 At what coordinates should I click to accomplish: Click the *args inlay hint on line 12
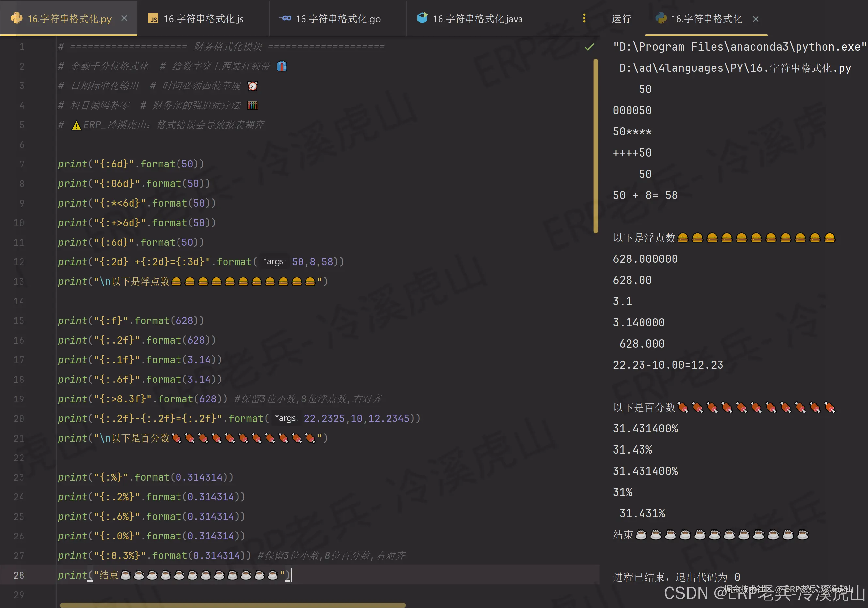coord(274,262)
